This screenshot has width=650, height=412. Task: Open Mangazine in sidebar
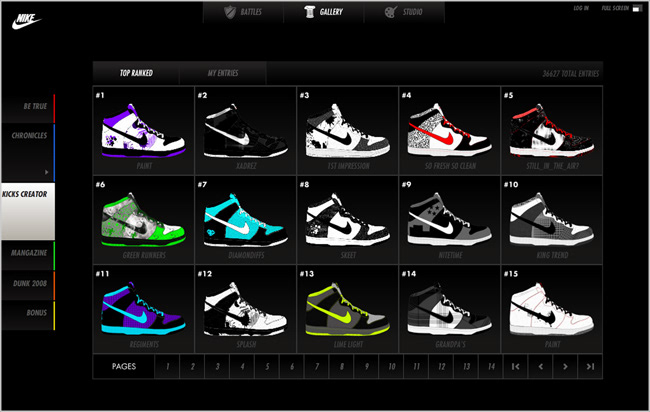point(28,255)
